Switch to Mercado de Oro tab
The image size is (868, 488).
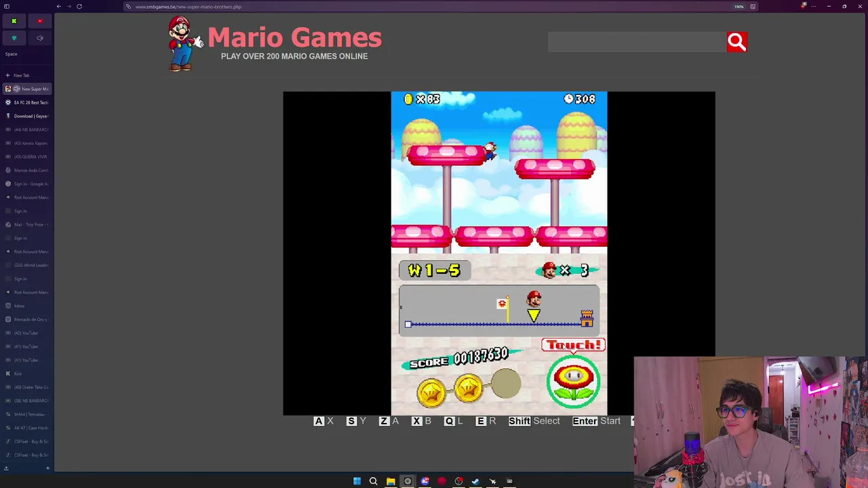26,319
